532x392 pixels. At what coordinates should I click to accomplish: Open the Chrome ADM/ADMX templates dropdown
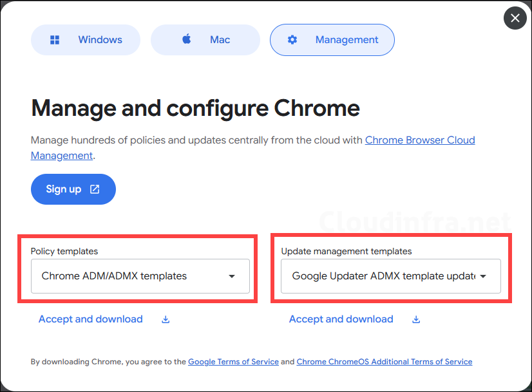[140, 276]
